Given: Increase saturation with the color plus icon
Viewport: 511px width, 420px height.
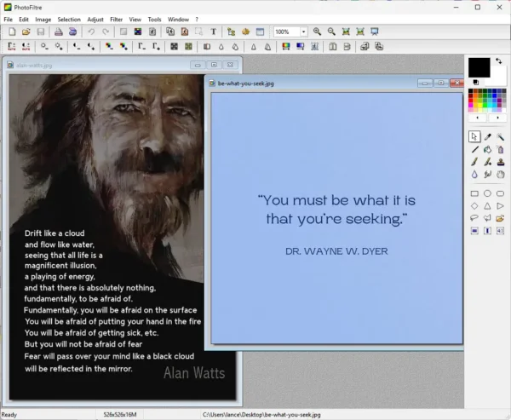Looking at the screenshot, I should tap(123, 47).
